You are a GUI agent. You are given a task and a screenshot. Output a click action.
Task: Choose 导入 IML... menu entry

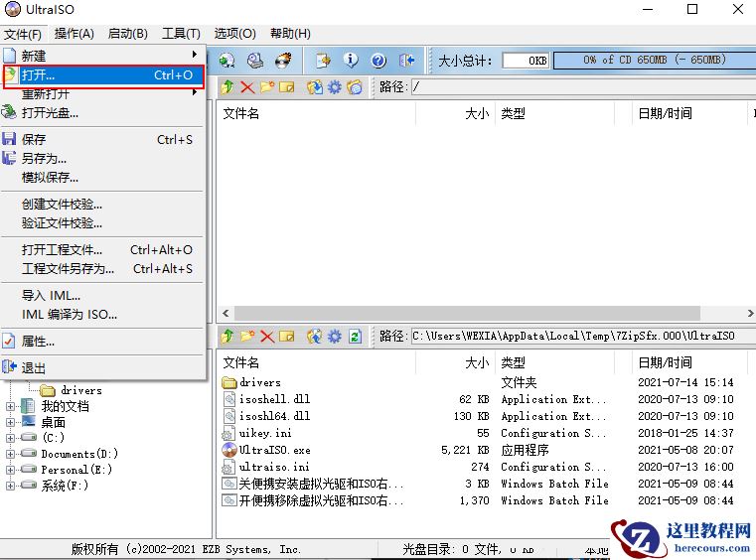[102, 296]
